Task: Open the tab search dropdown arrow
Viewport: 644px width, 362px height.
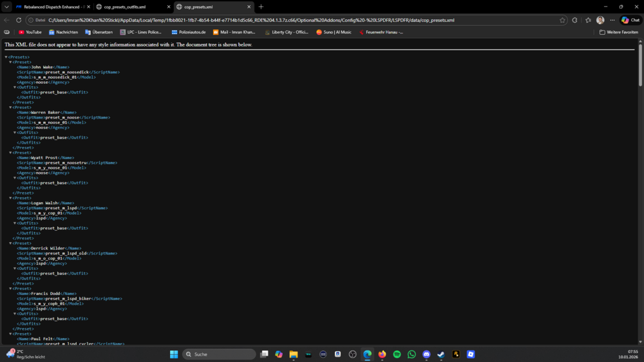Action: click(x=6, y=7)
